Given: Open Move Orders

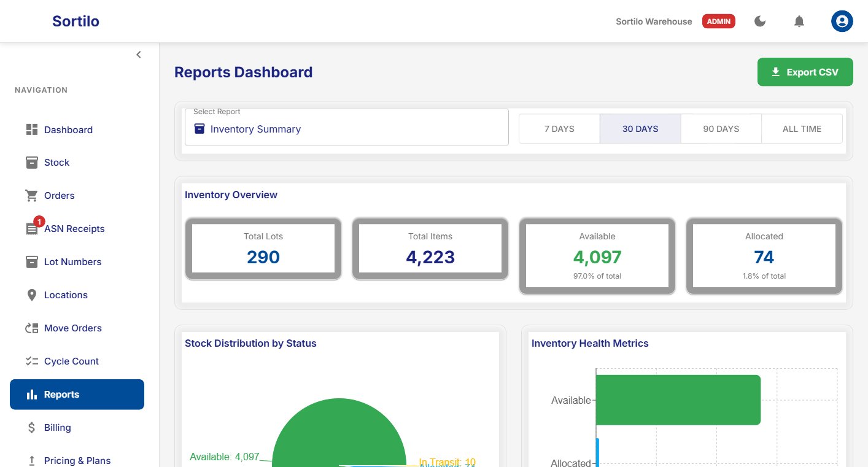Looking at the screenshot, I should pos(77,328).
